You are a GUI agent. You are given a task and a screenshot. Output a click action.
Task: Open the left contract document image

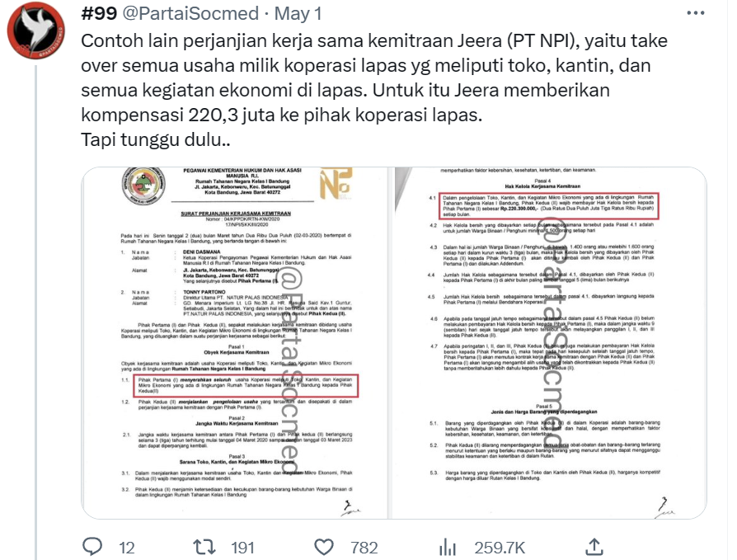click(x=235, y=343)
